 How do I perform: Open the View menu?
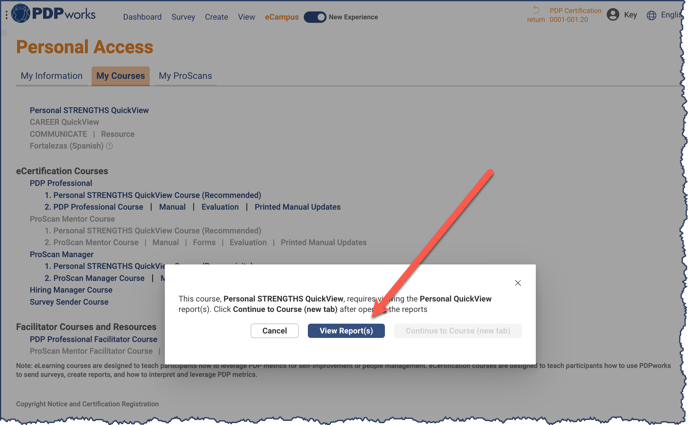pos(246,17)
